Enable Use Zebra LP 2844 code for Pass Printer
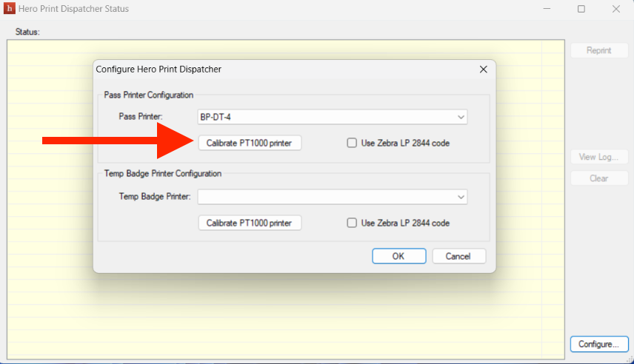Image resolution: width=634 pixels, height=364 pixels. (x=353, y=143)
